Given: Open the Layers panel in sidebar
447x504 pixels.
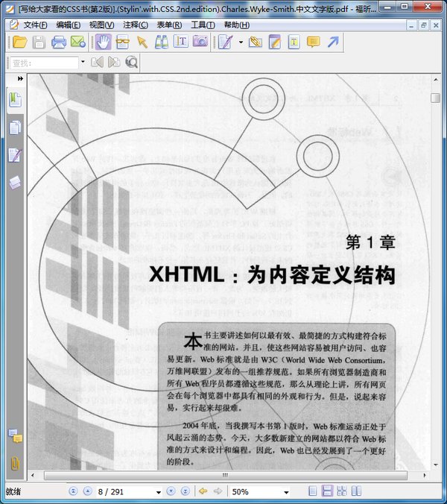Looking at the screenshot, I should [x=15, y=183].
